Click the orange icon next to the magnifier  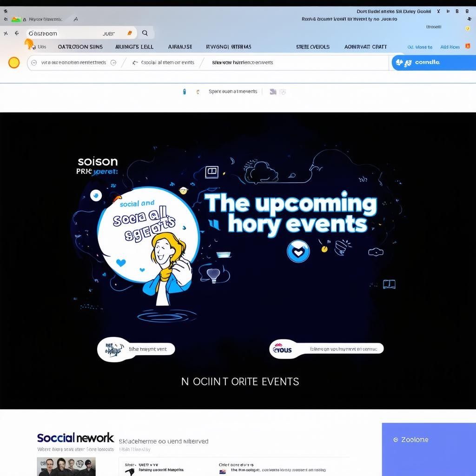[130, 33]
